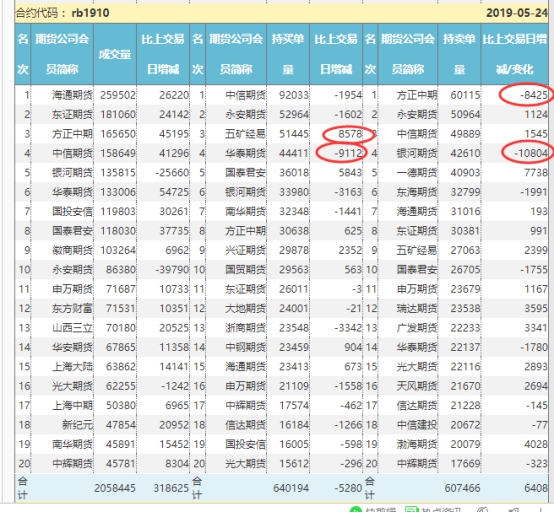The image size is (554, 513).
Task: Select 海通期货 volume value 259502
Action: point(118,95)
